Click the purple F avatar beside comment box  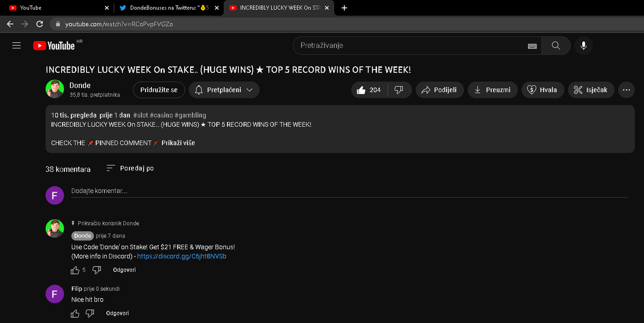tap(55, 195)
